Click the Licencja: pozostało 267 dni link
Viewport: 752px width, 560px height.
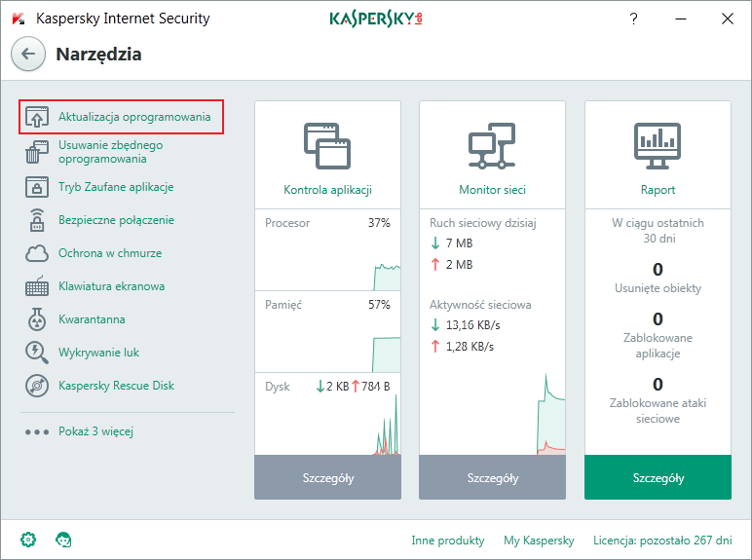click(662, 541)
